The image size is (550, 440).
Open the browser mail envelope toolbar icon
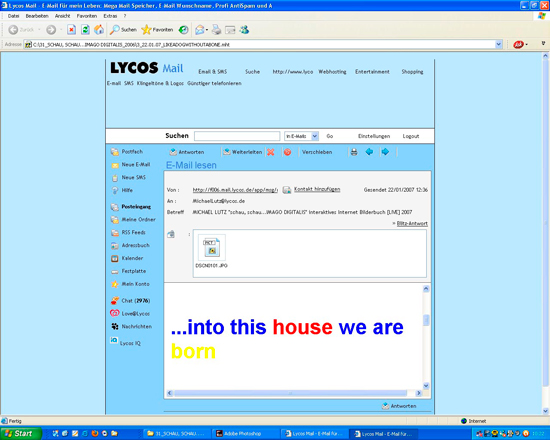(x=200, y=30)
